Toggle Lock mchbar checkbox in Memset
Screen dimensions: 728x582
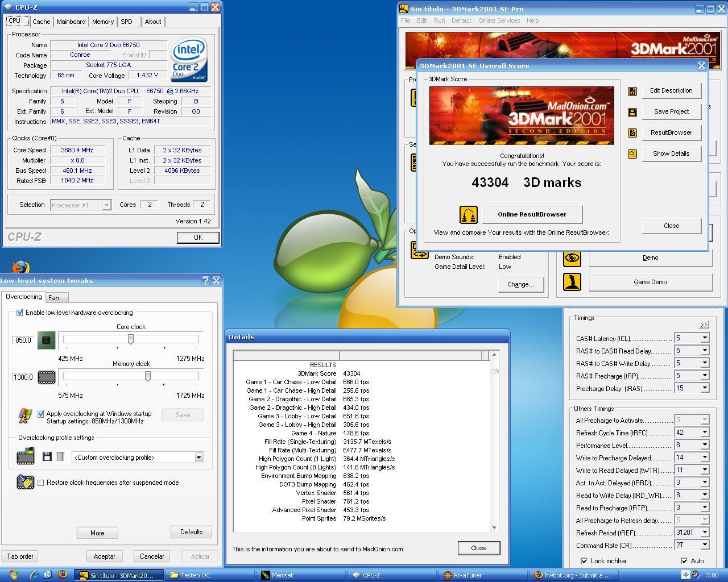[x=584, y=561]
